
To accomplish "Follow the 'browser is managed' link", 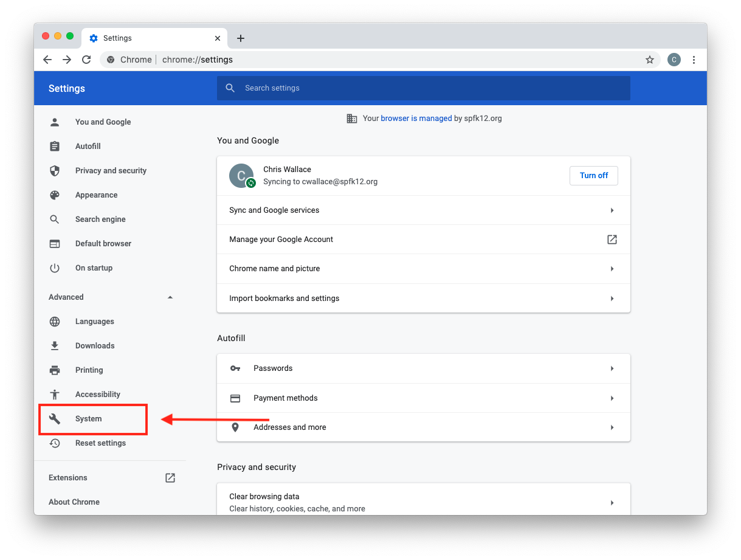I will click(416, 119).
